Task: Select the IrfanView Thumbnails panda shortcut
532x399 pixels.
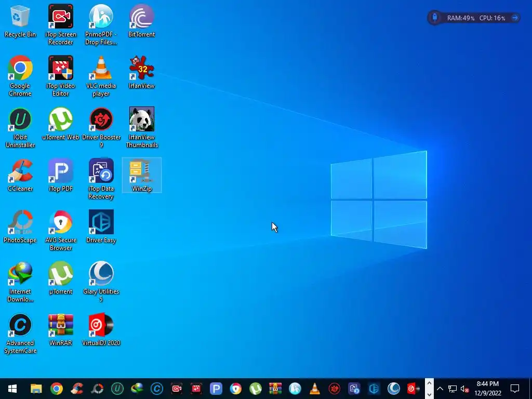Action: tap(141, 128)
